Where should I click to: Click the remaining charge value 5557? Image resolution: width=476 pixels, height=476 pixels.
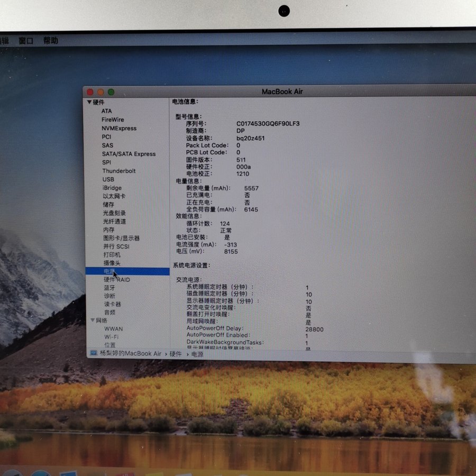click(251, 188)
